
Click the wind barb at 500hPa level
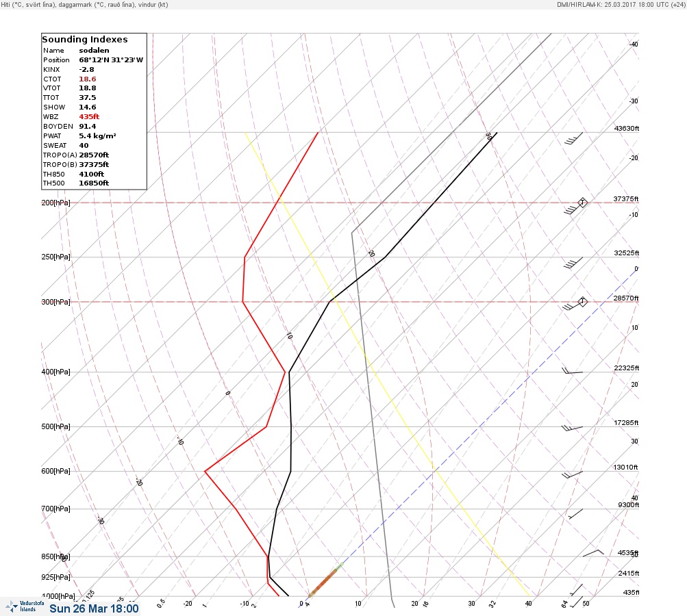572,428
